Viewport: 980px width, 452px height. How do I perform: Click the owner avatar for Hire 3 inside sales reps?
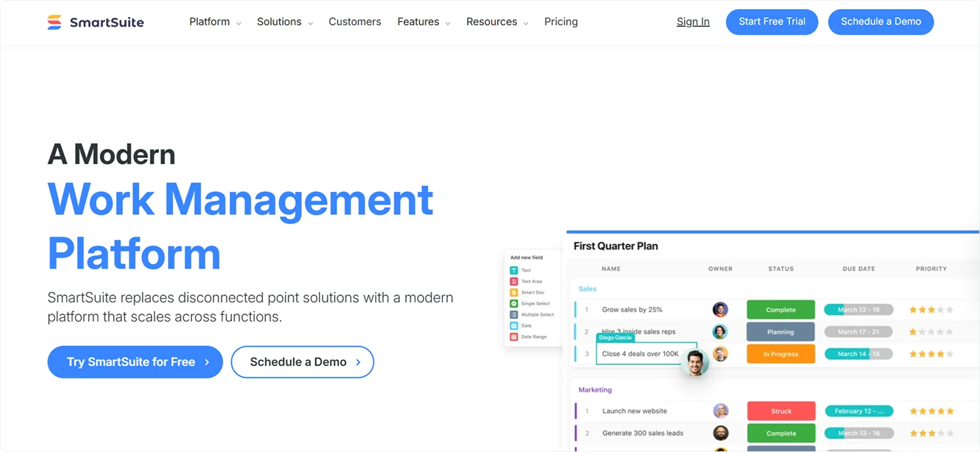point(720,332)
